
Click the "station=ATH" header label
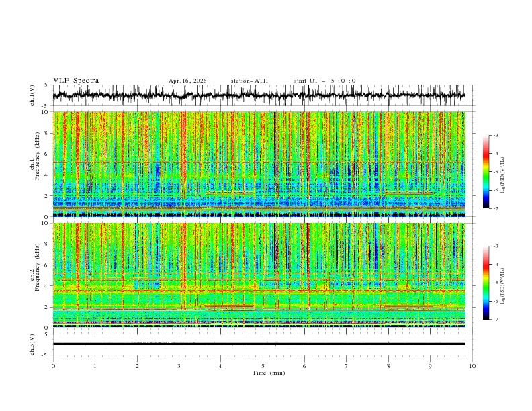249,81
